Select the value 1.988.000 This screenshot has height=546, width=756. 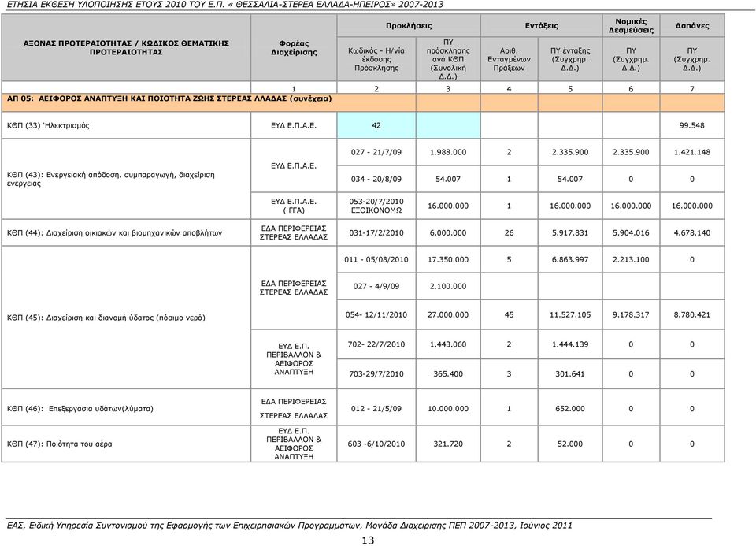pos(448,152)
